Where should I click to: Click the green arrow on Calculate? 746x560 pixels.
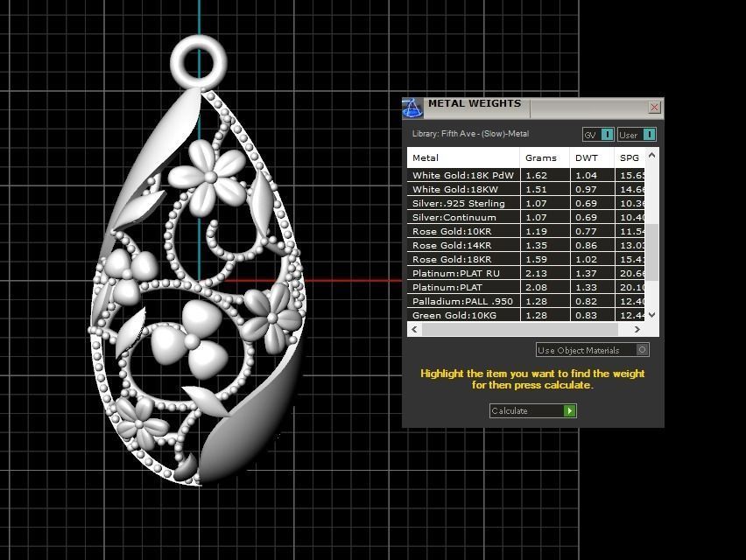pyautogui.click(x=569, y=410)
